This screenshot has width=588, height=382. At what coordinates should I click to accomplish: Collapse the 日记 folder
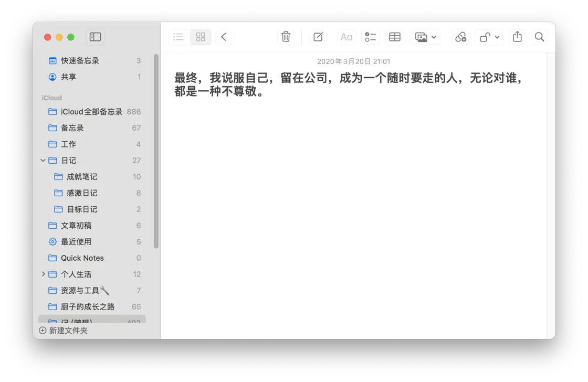click(x=43, y=160)
